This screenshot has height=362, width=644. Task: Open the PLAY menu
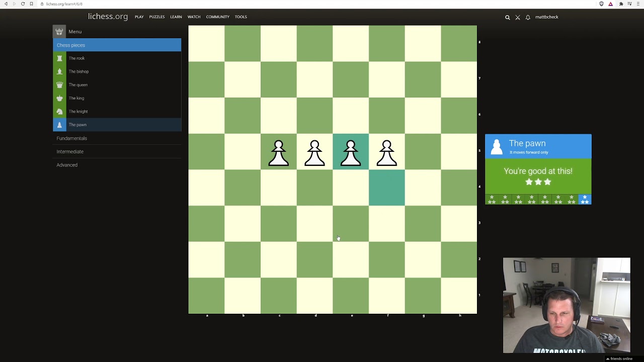(139, 17)
